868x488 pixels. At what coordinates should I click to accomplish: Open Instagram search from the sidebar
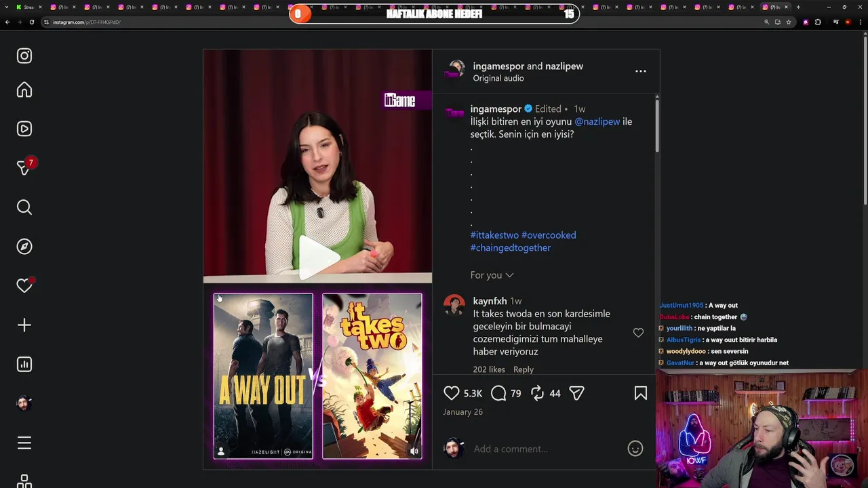[24, 207]
